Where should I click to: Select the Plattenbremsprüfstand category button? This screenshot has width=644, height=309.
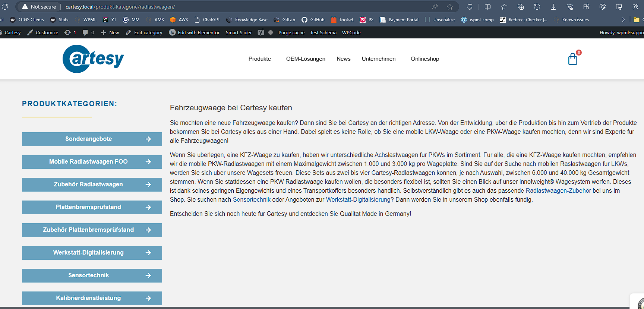(x=92, y=207)
